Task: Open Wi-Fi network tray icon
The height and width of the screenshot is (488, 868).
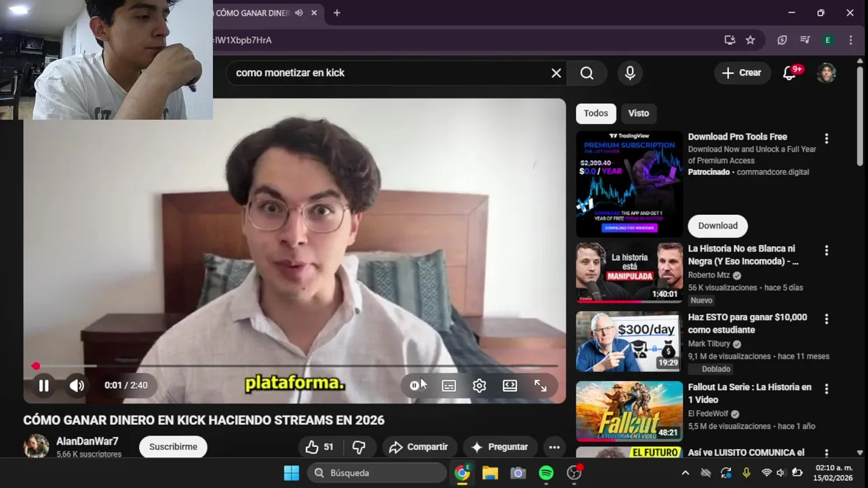Action: click(x=767, y=473)
